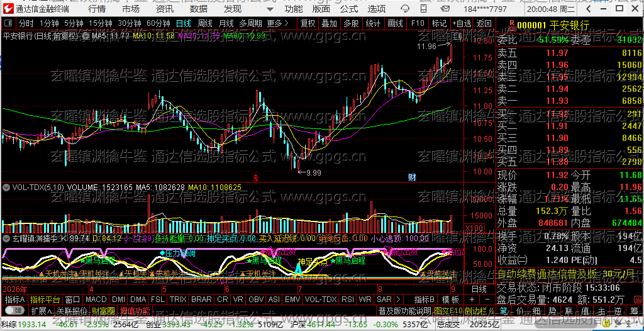Click the 叠加 overlay button

click(x=330, y=23)
